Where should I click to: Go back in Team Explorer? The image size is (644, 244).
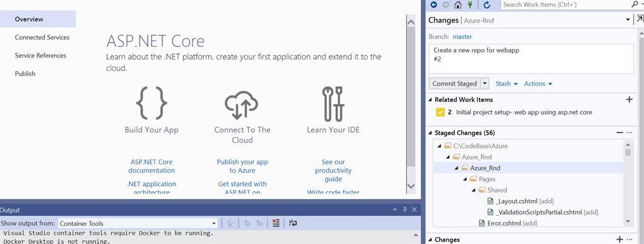click(x=434, y=5)
